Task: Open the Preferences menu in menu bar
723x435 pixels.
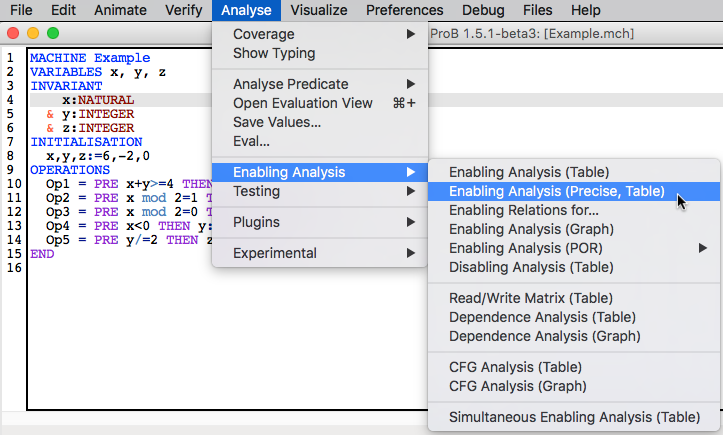Action: (419, 10)
